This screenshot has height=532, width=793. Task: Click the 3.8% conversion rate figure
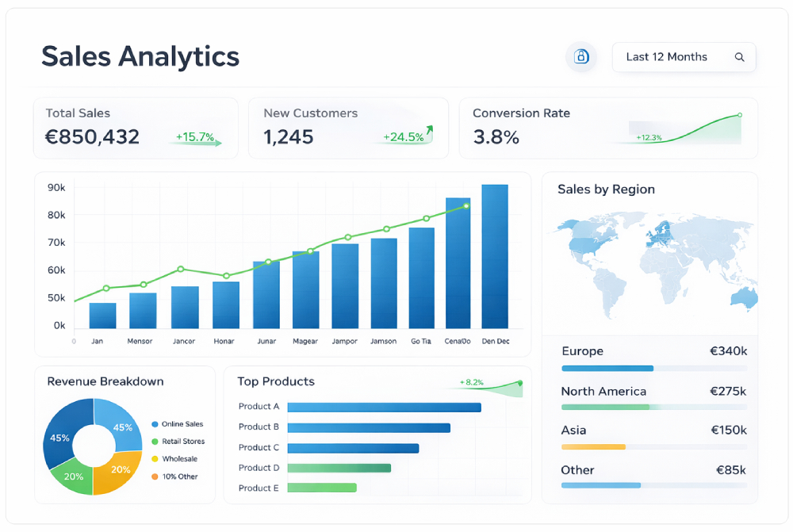tap(496, 137)
